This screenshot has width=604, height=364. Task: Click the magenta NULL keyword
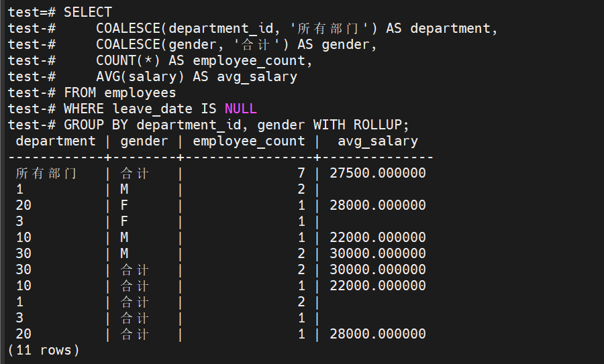[240, 109]
